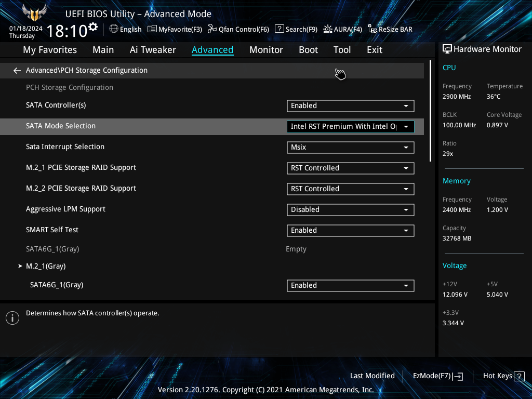
Task: Click the settings list scrollbar
Action: click(x=430, y=111)
